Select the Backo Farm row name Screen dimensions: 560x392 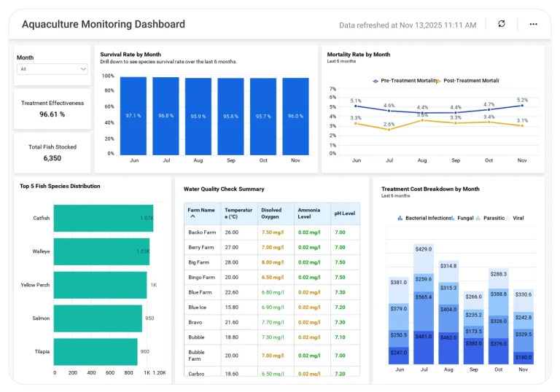[x=202, y=232]
